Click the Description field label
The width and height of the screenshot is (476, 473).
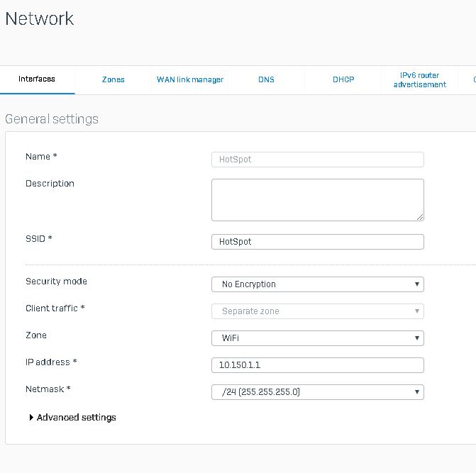pos(50,184)
